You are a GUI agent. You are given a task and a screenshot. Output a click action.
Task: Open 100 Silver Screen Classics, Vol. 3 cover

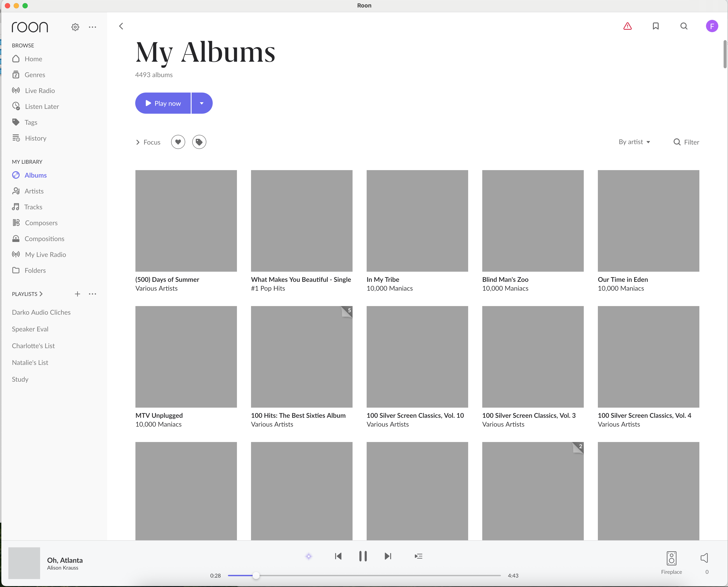point(533,357)
